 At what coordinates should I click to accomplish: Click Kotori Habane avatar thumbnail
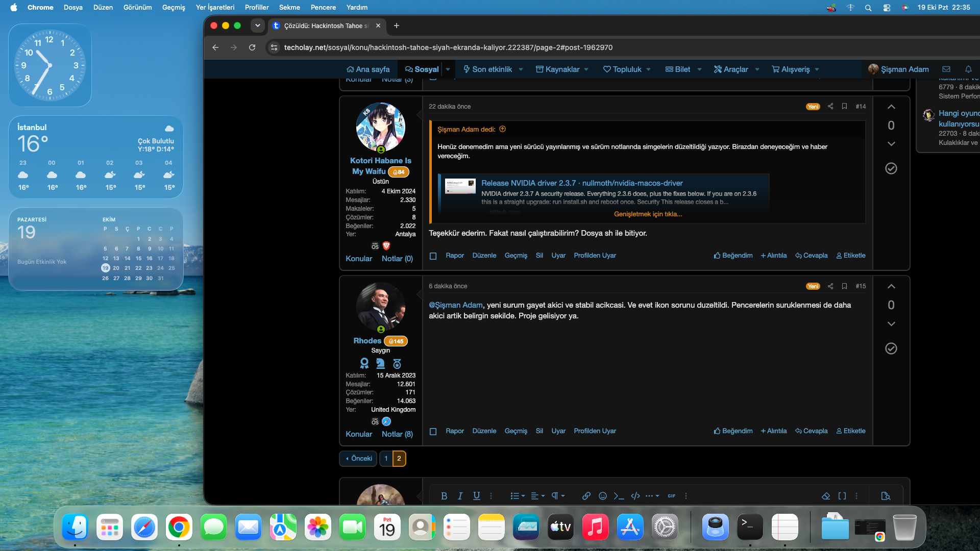tap(381, 127)
